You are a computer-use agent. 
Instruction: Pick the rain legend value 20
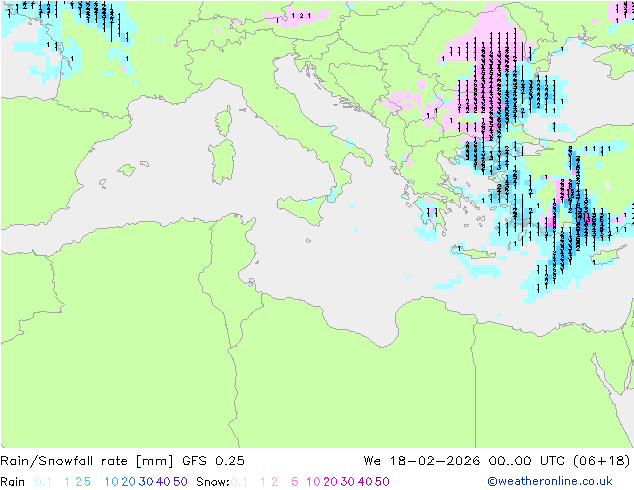pyautogui.click(x=129, y=482)
